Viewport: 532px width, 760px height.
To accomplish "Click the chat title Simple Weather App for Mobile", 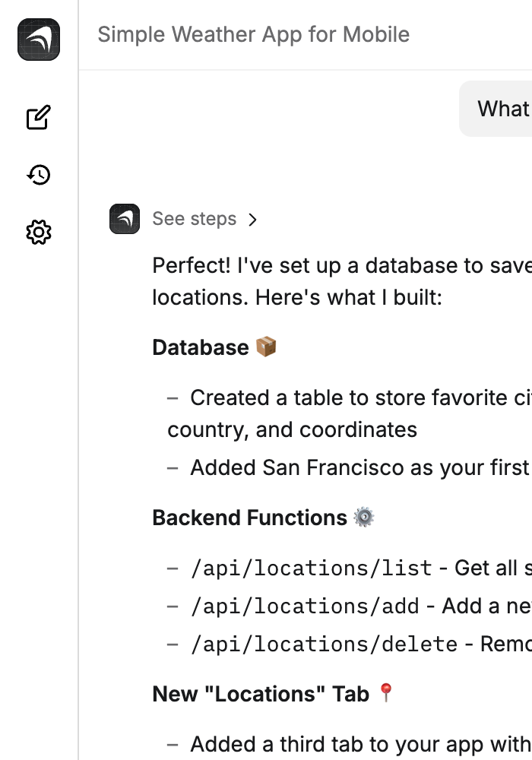I will click(x=253, y=34).
